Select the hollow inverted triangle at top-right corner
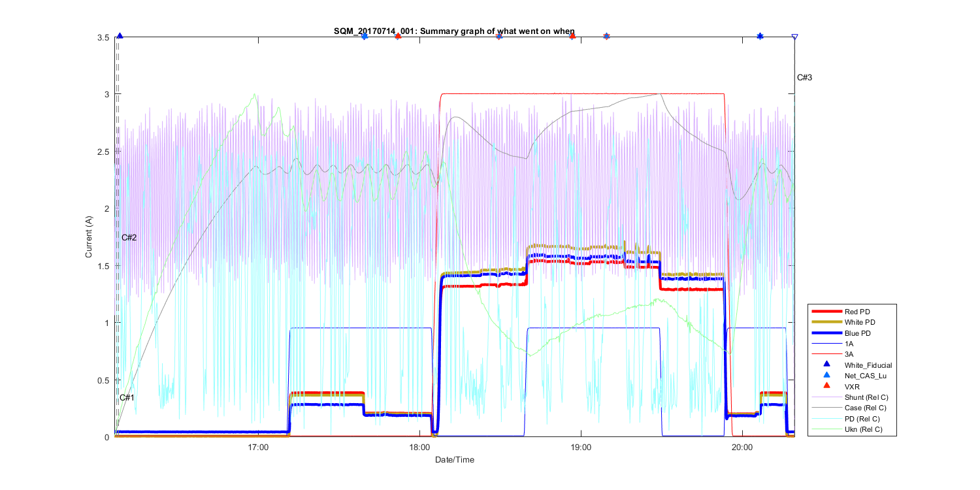Viewport: 980px width, 490px height. [794, 37]
